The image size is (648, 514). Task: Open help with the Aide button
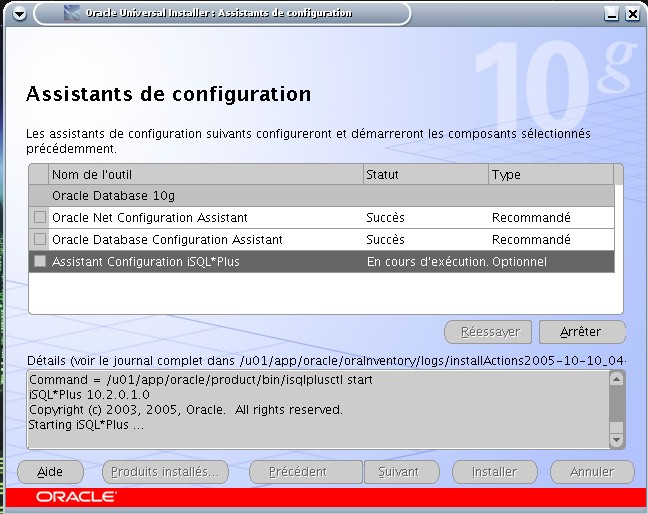click(50, 472)
